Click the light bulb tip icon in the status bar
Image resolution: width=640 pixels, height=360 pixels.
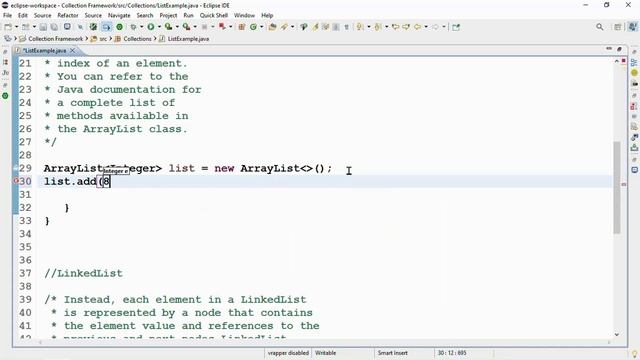pos(634,354)
